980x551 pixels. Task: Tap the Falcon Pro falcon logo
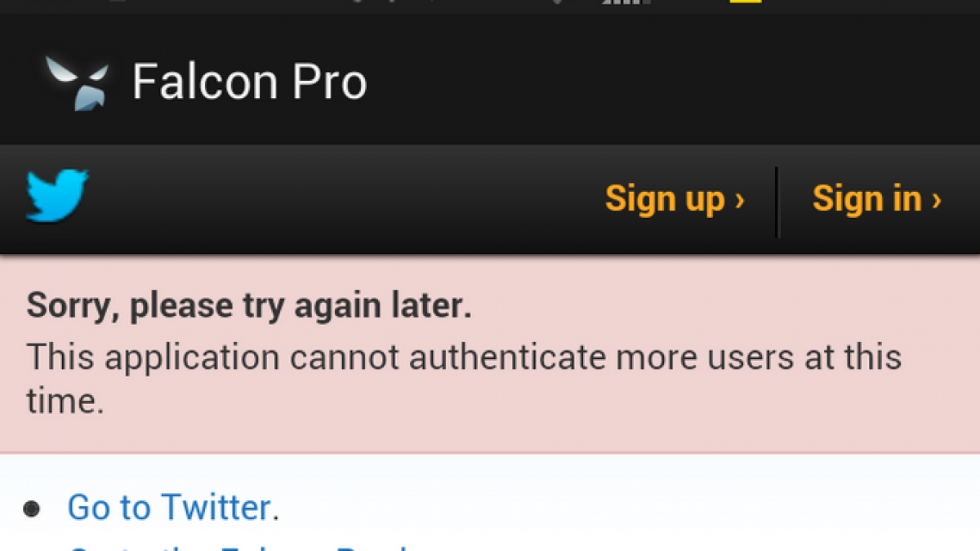[76, 83]
